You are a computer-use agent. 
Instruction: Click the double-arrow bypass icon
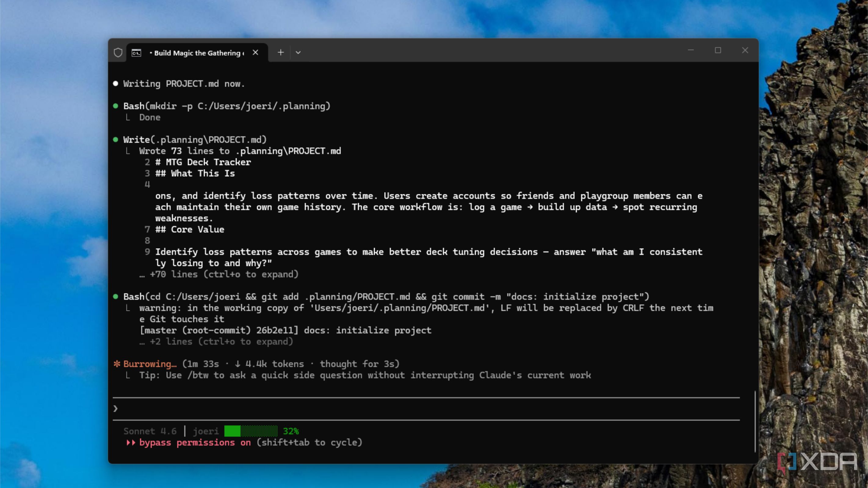coord(131,443)
